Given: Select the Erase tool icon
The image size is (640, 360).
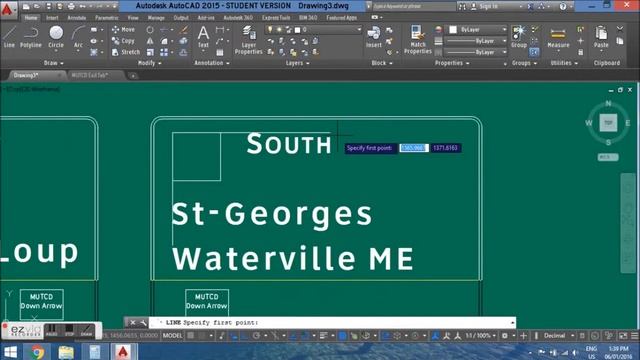Looking at the screenshot, I should 184,30.
